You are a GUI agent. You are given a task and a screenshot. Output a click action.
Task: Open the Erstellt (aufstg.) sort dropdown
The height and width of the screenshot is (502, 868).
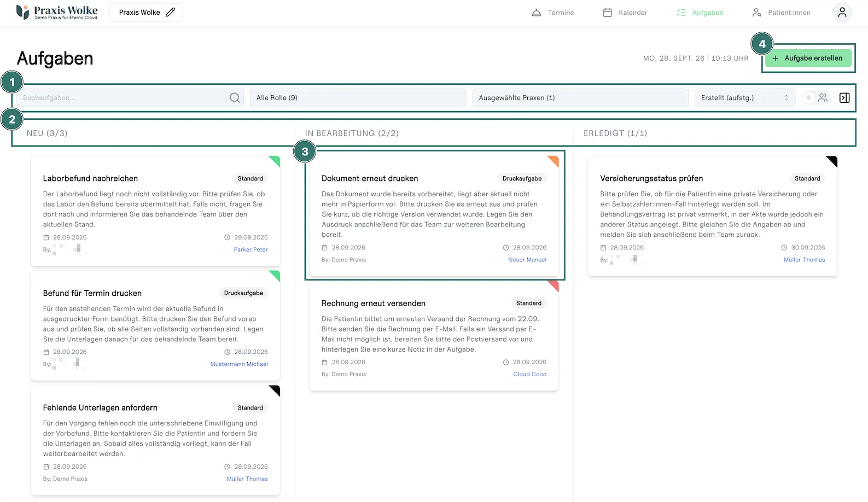tap(744, 98)
